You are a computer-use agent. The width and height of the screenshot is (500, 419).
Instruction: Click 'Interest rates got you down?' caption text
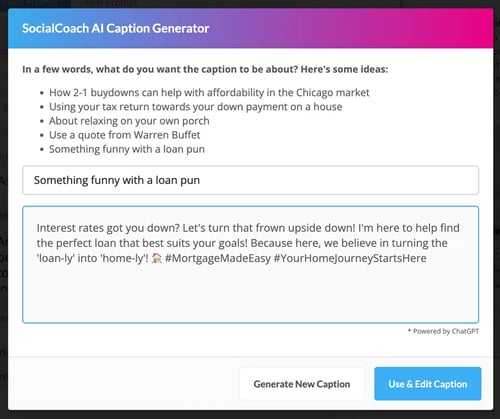point(108,228)
